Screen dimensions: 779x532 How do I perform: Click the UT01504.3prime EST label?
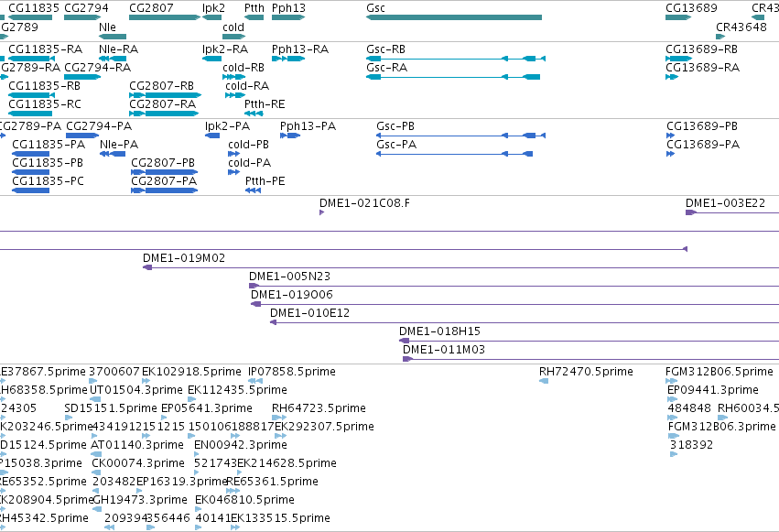[136, 390]
